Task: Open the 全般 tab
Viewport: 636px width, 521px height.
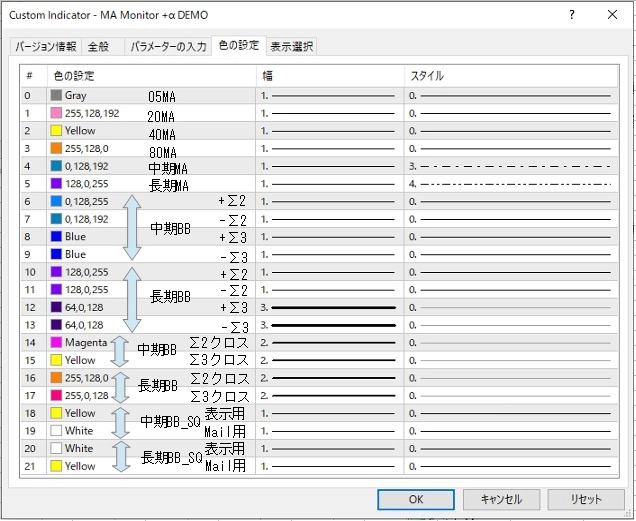Action: (99, 46)
